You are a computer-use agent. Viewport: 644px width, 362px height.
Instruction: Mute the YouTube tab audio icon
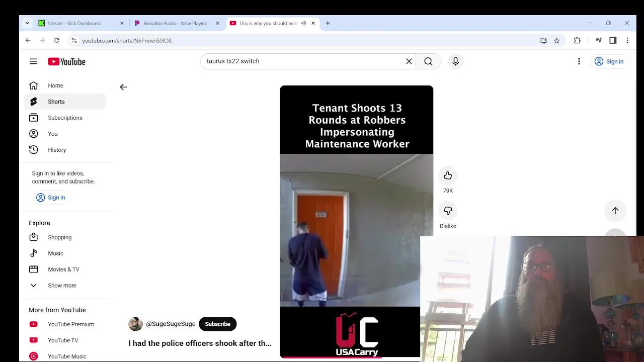pyautogui.click(x=303, y=23)
